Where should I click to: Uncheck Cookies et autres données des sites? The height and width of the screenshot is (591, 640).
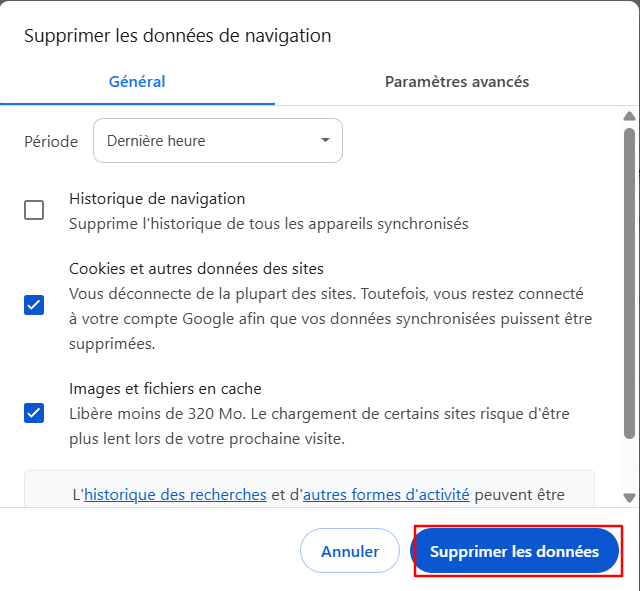tap(34, 305)
